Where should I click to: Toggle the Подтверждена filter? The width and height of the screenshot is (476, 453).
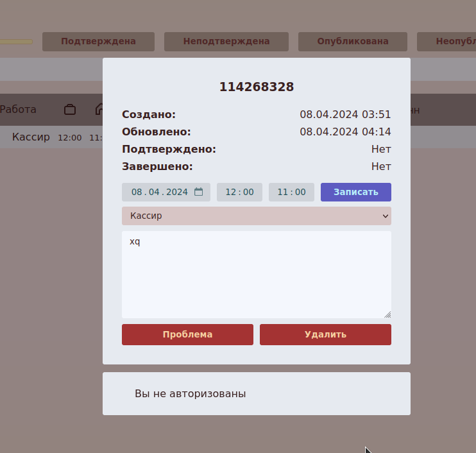98,41
